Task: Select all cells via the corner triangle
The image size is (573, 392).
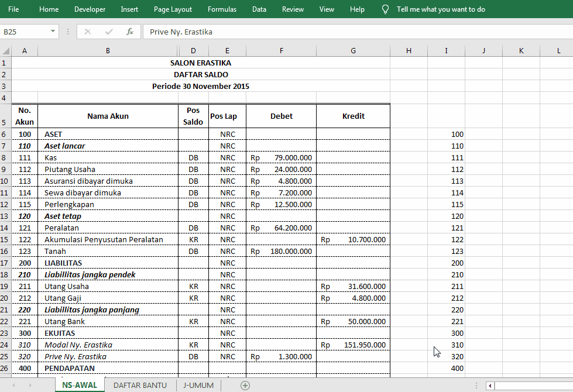Action: pos(6,50)
